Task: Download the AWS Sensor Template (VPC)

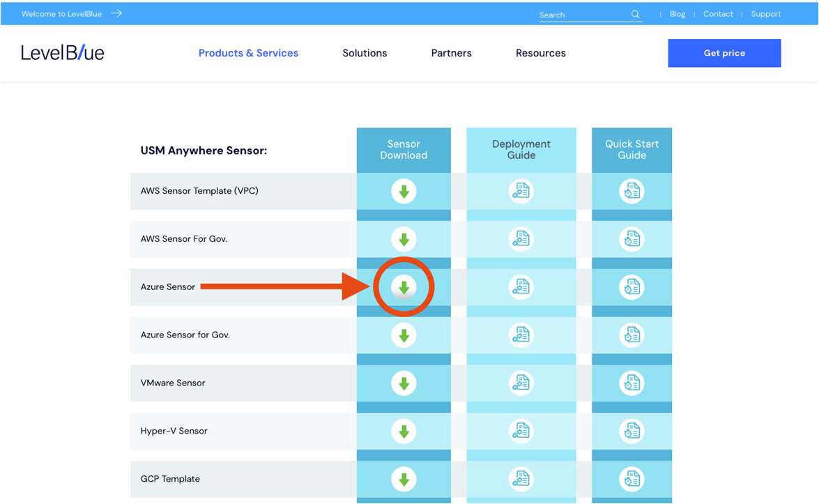Action: [404, 190]
